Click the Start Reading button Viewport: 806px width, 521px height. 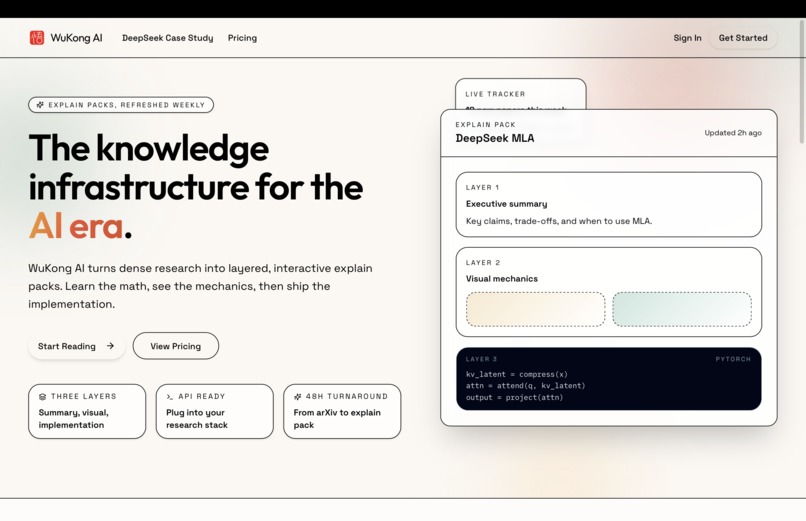point(76,346)
